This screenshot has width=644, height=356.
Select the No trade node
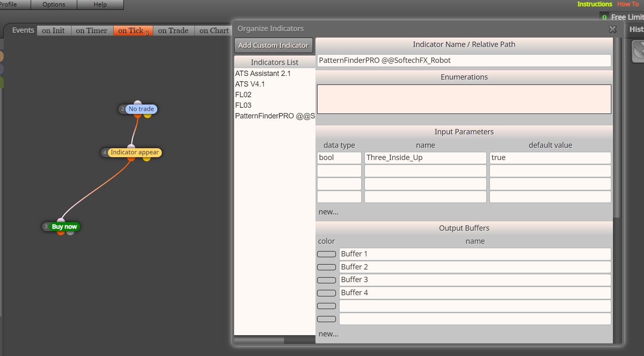pos(141,109)
